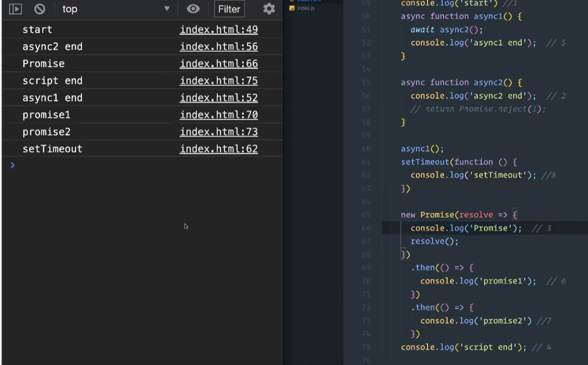The image size is (588, 365).
Task: Click the 'async1();' call line
Action: (422, 149)
